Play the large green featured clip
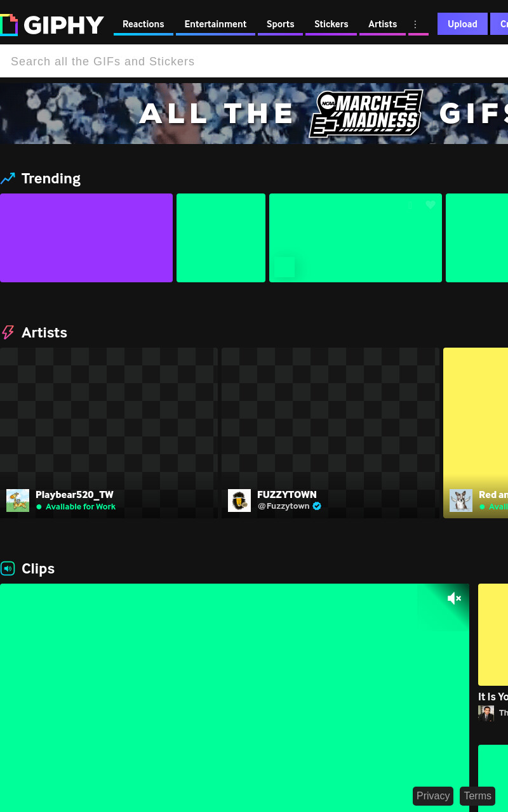The height and width of the screenshot is (812, 508). pyautogui.click(x=234, y=698)
